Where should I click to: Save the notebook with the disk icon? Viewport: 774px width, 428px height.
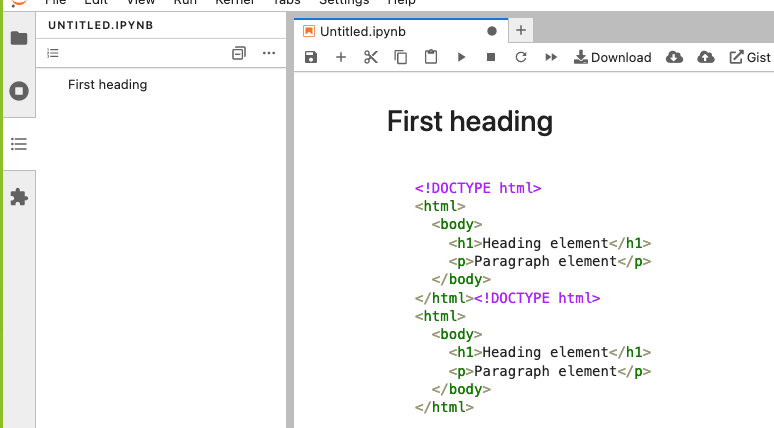(310, 57)
